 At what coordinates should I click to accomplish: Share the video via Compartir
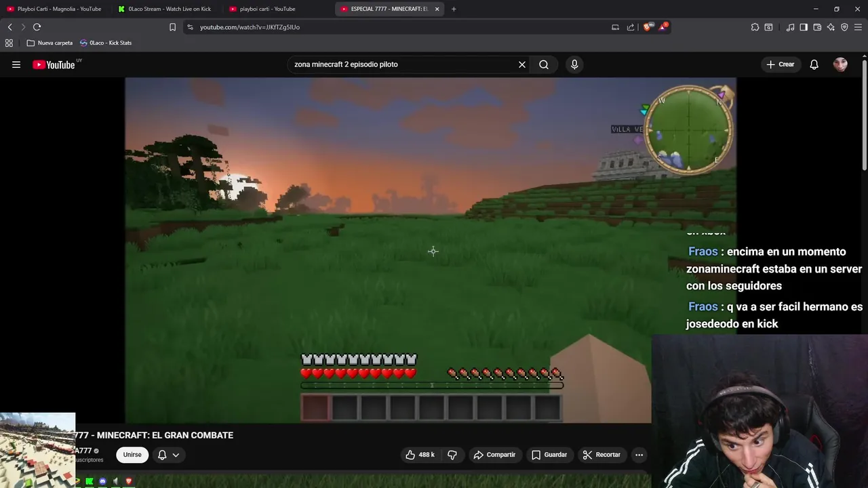pyautogui.click(x=494, y=455)
